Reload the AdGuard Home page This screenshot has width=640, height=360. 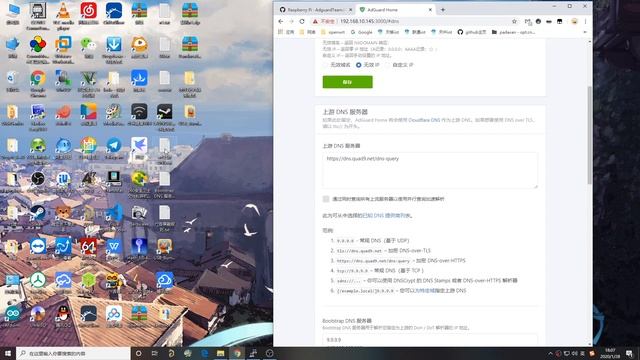[302, 21]
